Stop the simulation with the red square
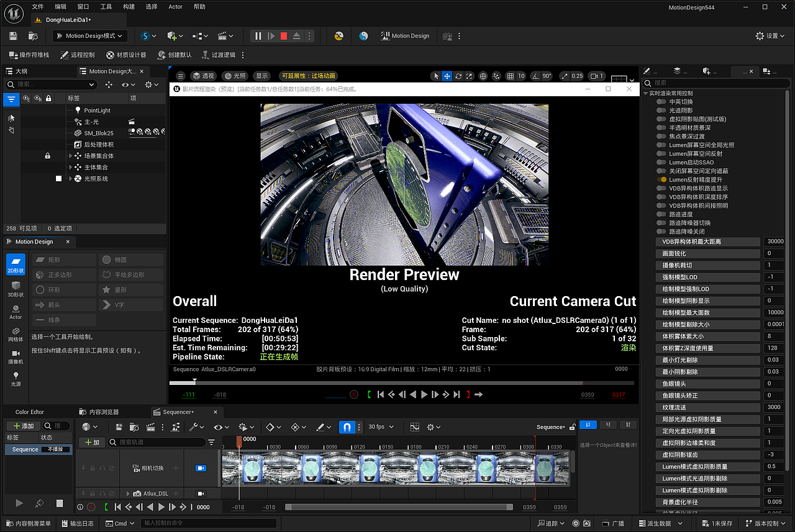 point(284,36)
